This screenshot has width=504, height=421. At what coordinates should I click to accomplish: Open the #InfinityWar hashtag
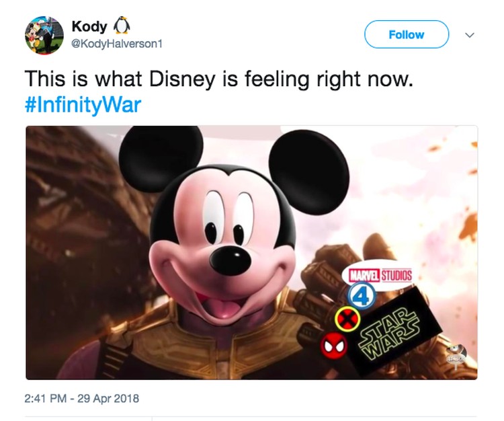[x=83, y=105]
